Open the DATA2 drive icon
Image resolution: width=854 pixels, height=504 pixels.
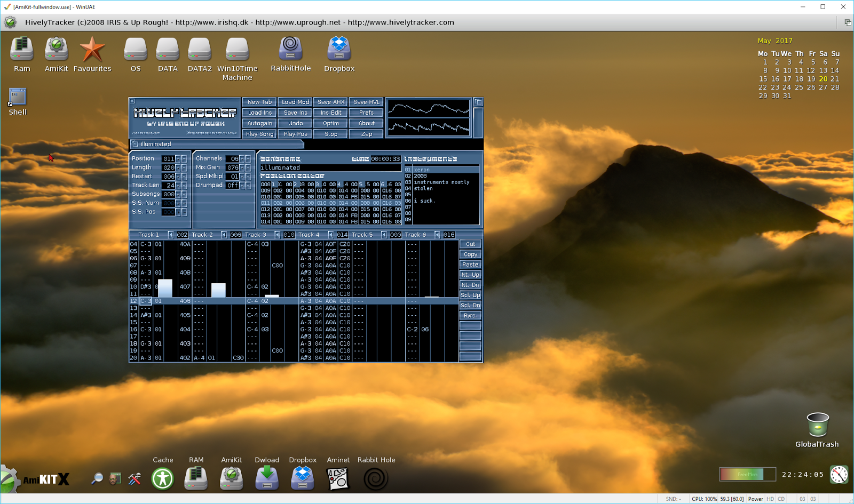[200, 50]
